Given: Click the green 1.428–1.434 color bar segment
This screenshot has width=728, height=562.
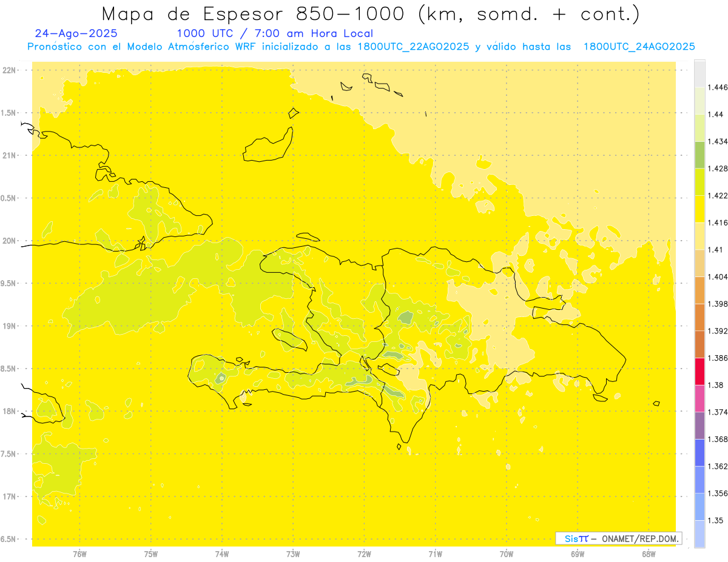Looking at the screenshot, I should coord(699,155).
